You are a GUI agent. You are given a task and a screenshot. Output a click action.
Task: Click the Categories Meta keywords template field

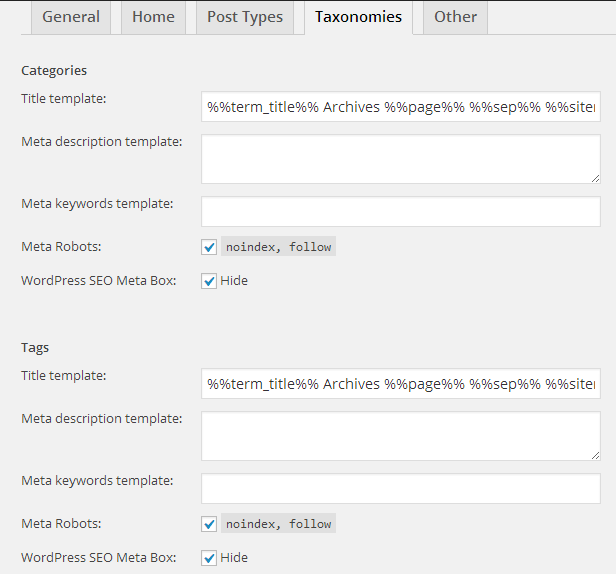coord(401,212)
